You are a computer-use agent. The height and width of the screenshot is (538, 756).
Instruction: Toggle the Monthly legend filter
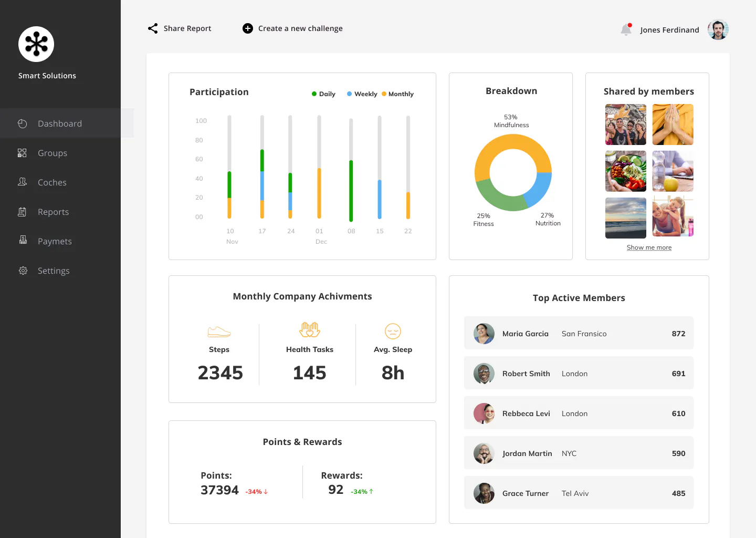tap(397, 94)
